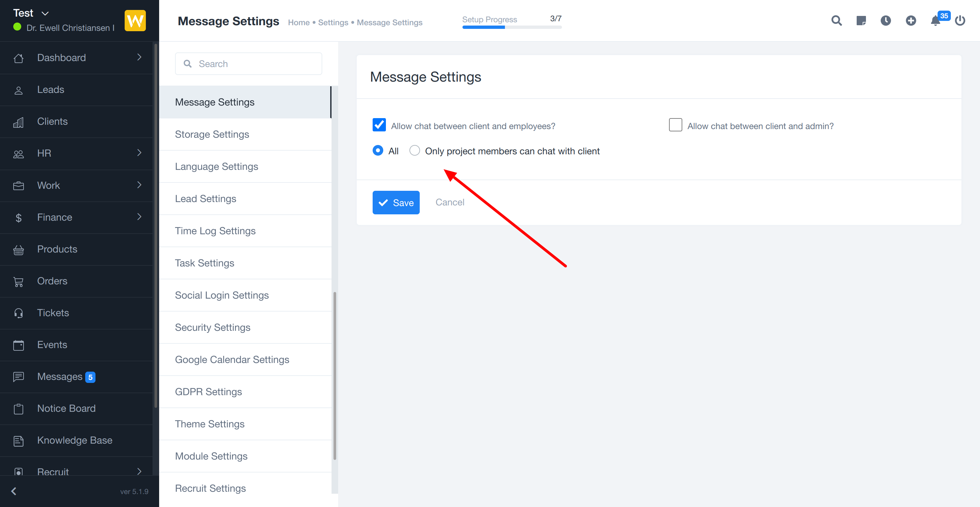Screen dimensions: 980x507
Task: Open the sticky notes icon
Action: 861,21
